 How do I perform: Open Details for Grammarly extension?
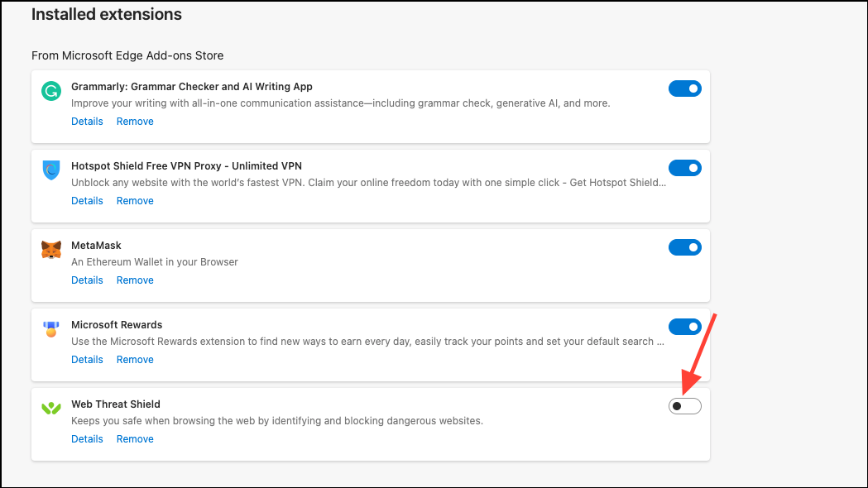(x=87, y=122)
